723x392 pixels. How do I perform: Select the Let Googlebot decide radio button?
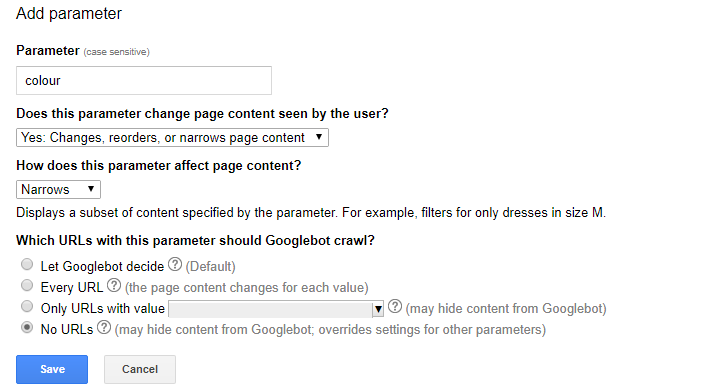coord(27,264)
